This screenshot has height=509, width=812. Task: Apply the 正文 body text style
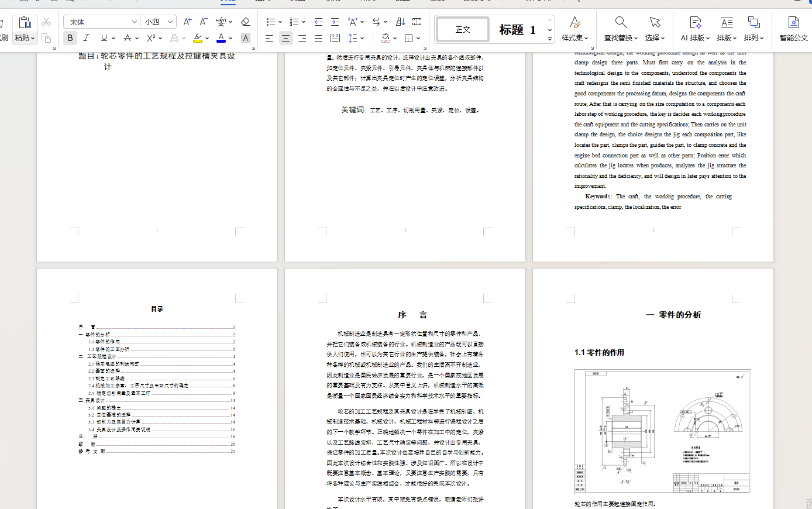click(463, 29)
